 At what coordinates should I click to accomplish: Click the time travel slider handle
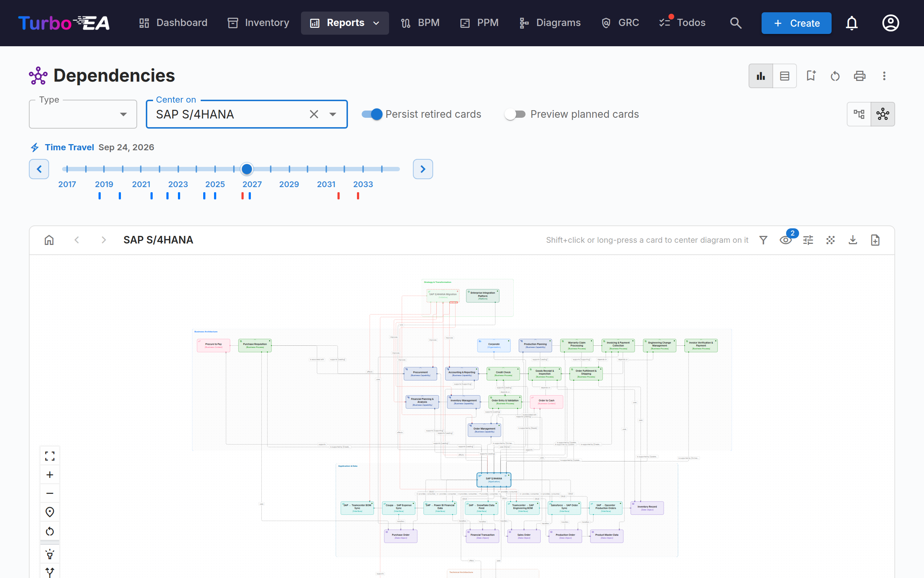[247, 169]
